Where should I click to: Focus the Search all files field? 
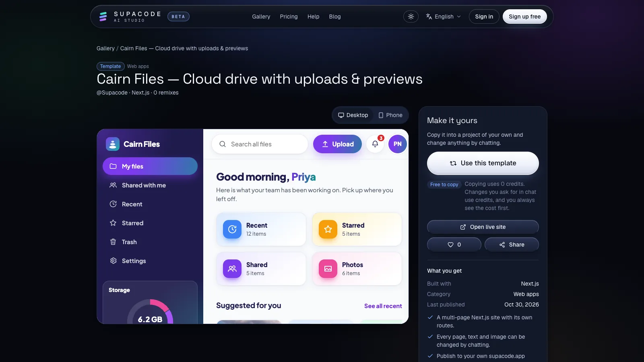(260, 144)
